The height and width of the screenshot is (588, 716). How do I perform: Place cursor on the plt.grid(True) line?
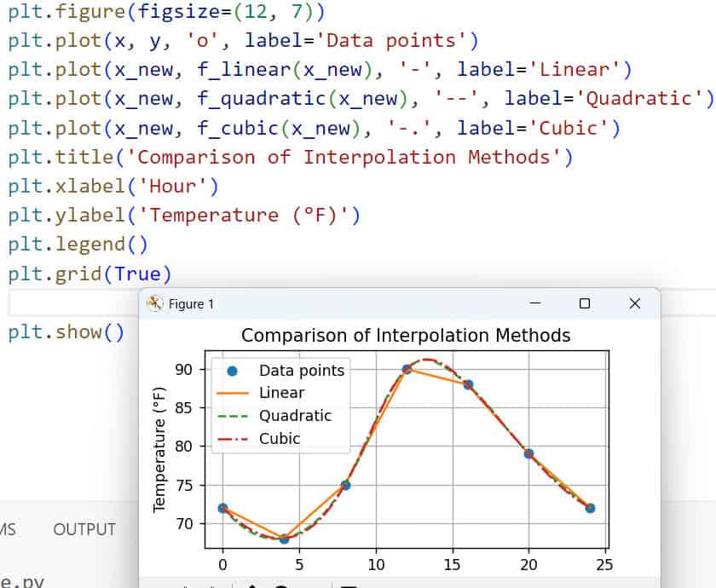pyautogui.click(x=89, y=274)
